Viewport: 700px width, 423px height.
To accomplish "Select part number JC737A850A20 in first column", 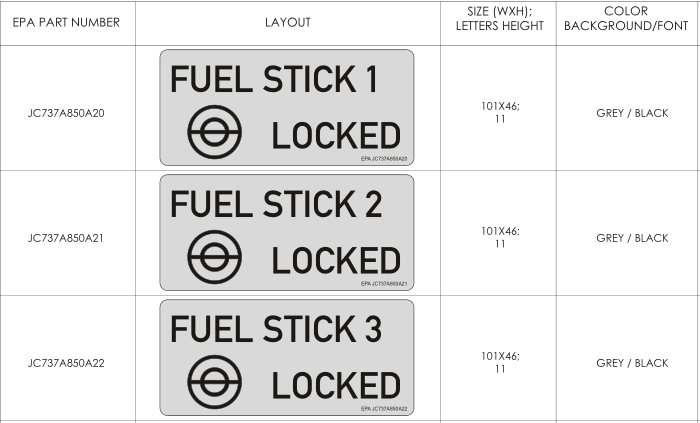I will [x=67, y=112].
